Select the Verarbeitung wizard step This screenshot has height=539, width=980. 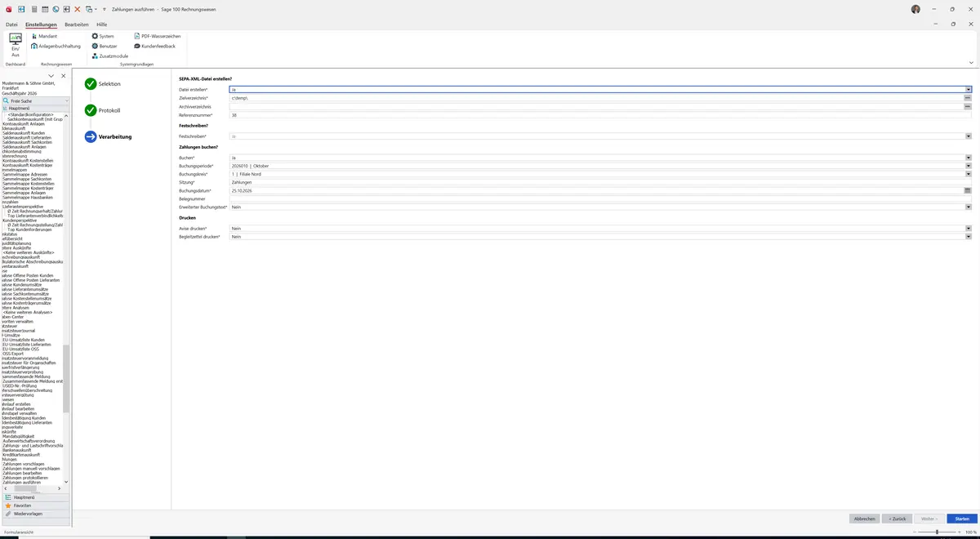(x=108, y=136)
